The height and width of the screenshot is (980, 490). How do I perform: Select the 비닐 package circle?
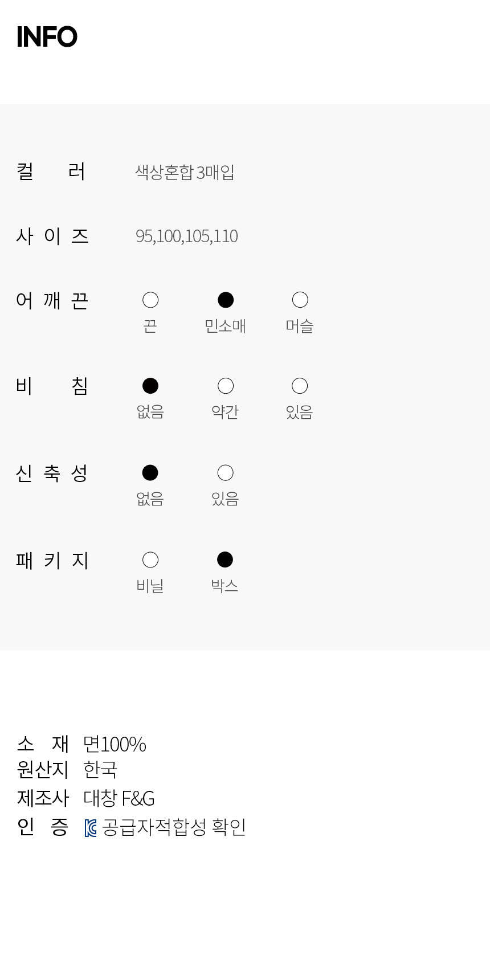pyautogui.click(x=150, y=560)
